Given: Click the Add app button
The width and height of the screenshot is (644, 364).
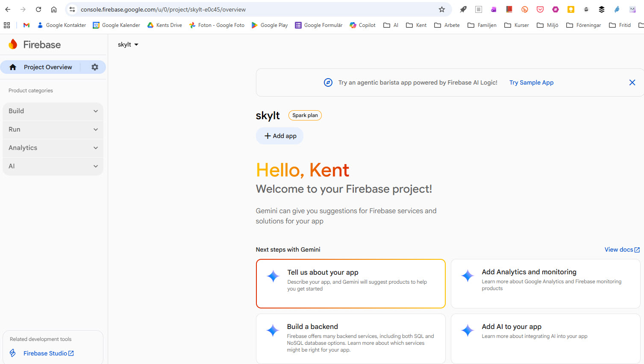Looking at the screenshot, I should pos(280,136).
